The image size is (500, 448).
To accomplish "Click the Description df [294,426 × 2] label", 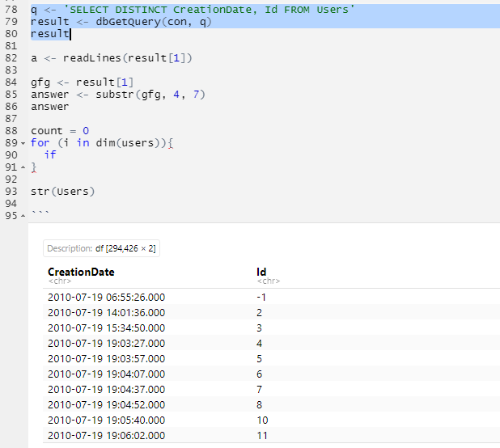I will pyautogui.click(x=101, y=248).
